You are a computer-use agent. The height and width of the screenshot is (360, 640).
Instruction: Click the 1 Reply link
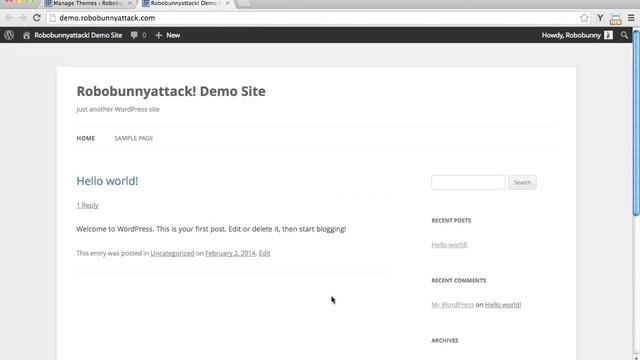click(87, 205)
